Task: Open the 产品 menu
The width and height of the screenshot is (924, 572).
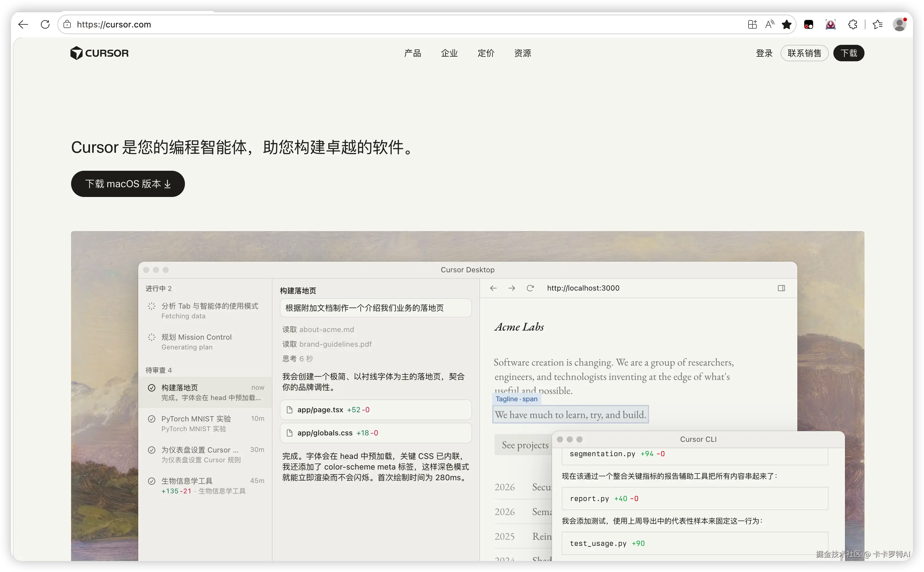Action: (413, 53)
